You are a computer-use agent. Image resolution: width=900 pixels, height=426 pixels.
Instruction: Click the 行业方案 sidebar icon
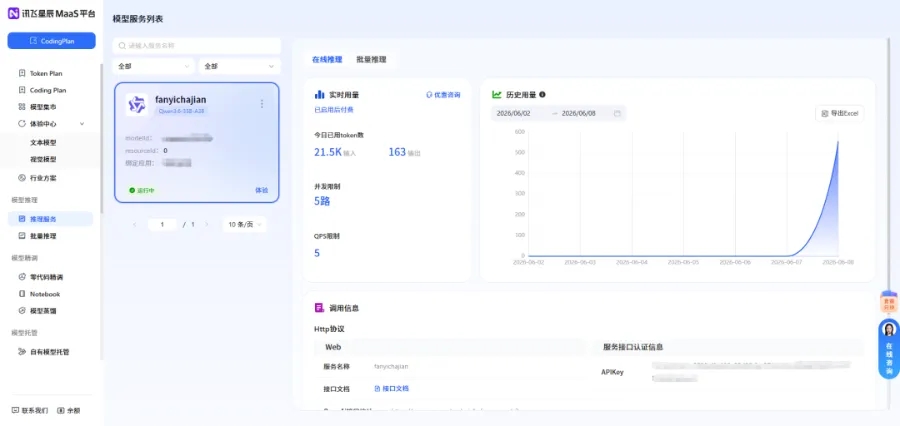pos(22,178)
